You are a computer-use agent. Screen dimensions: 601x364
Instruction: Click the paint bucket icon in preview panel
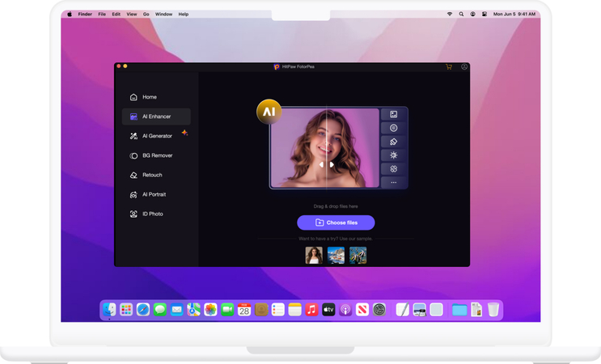coord(394,142)
